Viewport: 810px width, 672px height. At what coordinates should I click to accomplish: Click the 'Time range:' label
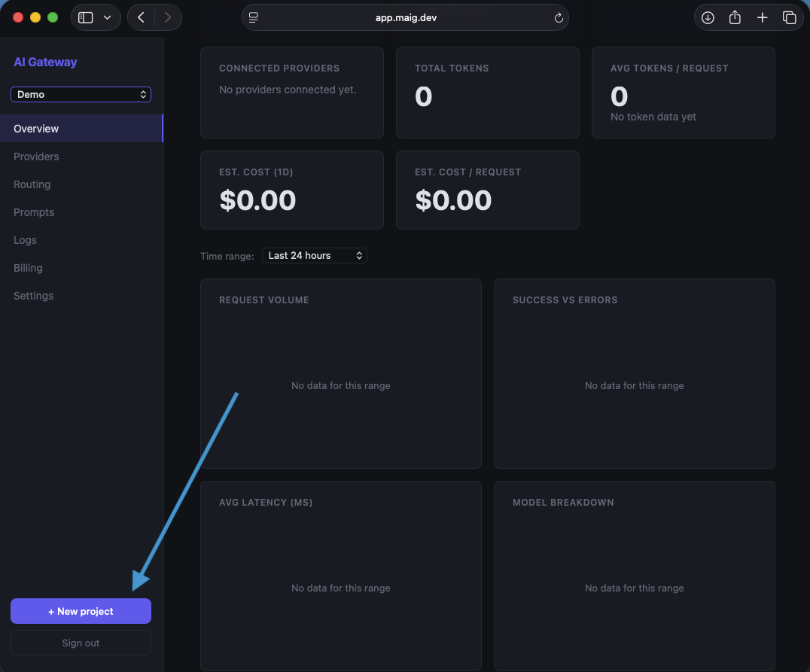tap(227, 256)
